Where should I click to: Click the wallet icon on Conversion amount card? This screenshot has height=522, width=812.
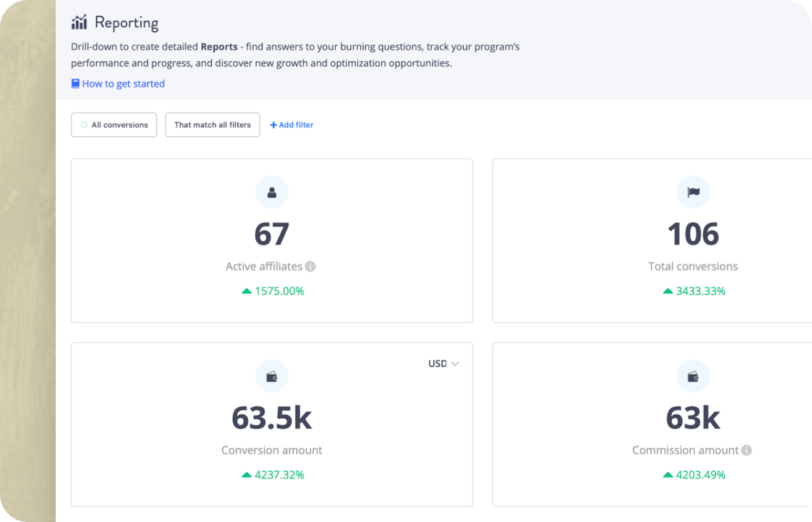pyautogui.click(x=272, y=376)
